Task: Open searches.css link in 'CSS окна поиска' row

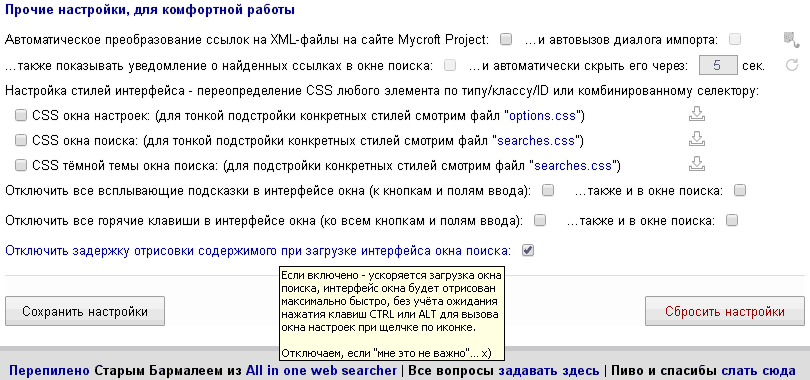Action: [x=536, y=140]
